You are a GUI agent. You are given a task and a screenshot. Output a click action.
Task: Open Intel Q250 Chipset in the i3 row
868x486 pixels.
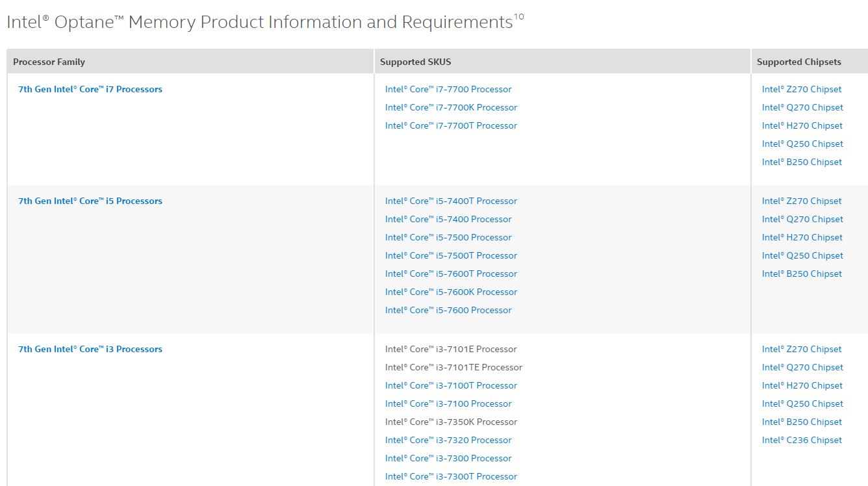[802, 404]
